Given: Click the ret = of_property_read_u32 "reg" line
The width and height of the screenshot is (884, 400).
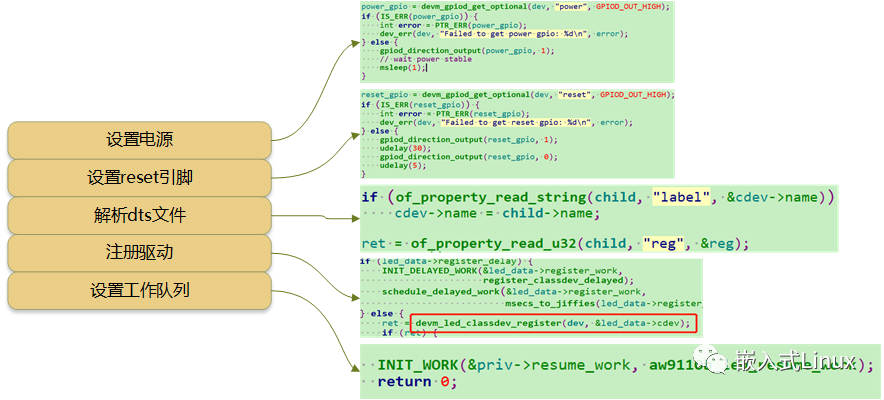Looking at the screenshot, I should pos(555,244).
